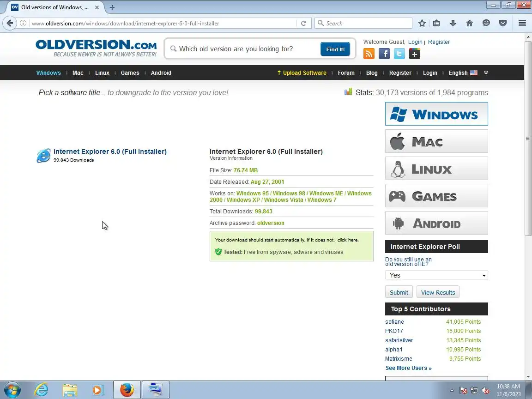Open the Hello chat smiley icon
532x399 pixels.
[486, 23]
